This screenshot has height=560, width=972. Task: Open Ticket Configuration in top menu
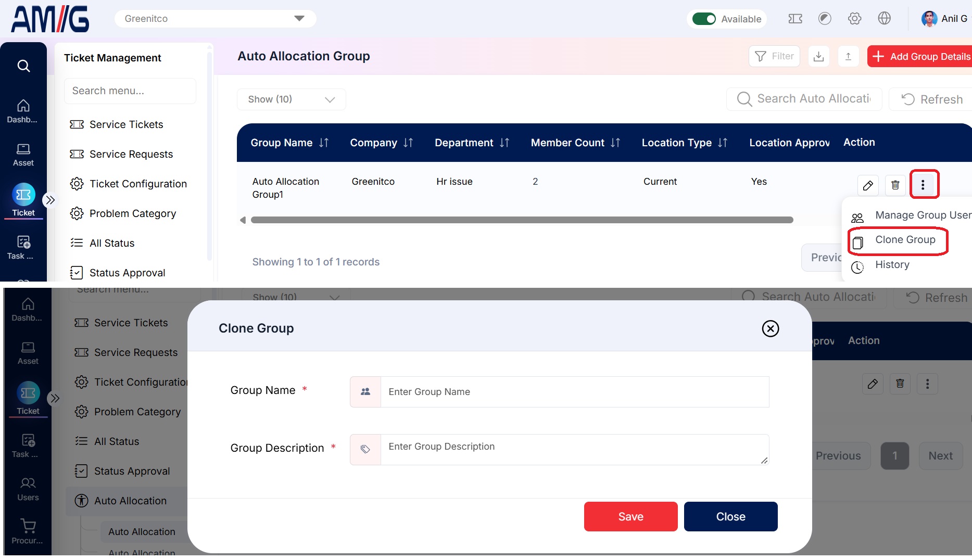coord(128,184)
